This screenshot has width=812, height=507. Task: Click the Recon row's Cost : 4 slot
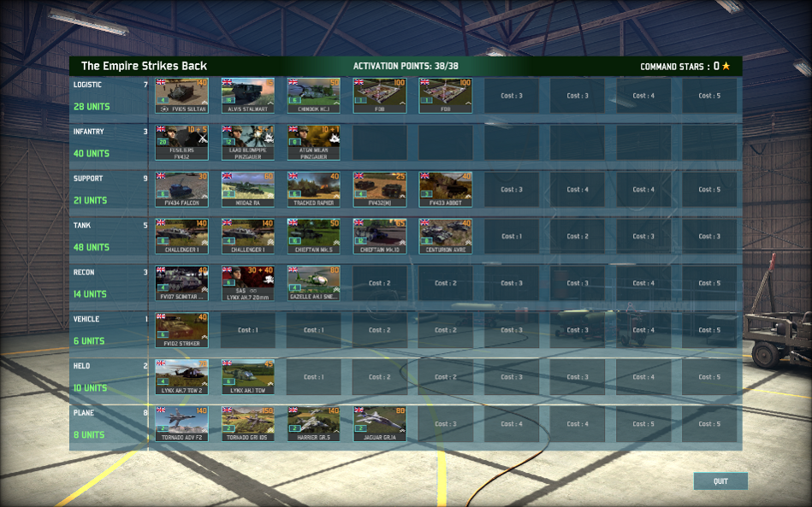[x=643, y=283]
